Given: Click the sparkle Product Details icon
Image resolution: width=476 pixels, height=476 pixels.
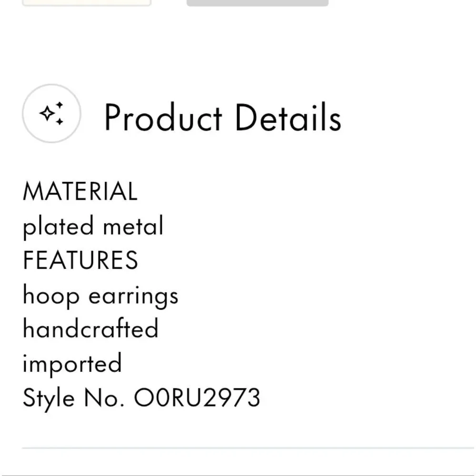Looking at the screenshot, I should (x=51, y=113).
